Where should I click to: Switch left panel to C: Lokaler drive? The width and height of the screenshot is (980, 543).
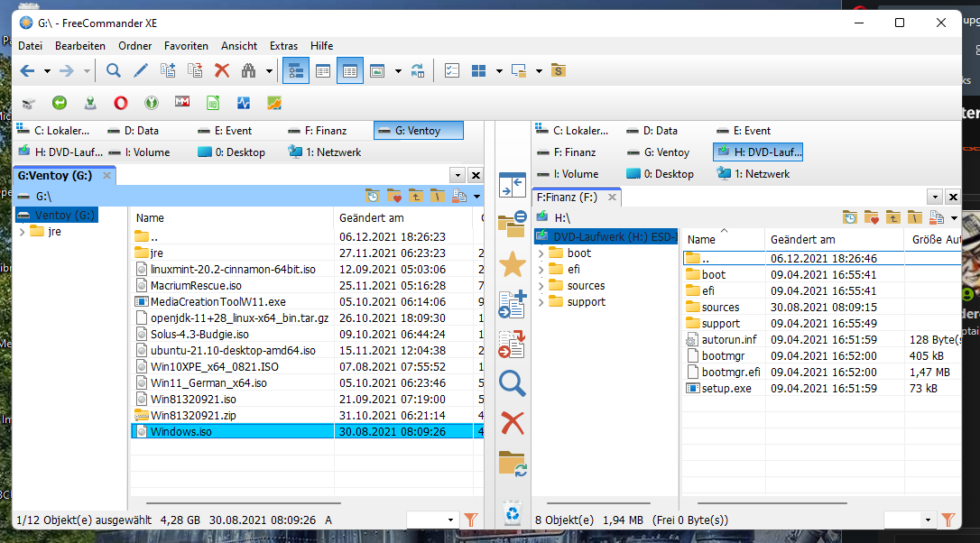pos(54,131)
